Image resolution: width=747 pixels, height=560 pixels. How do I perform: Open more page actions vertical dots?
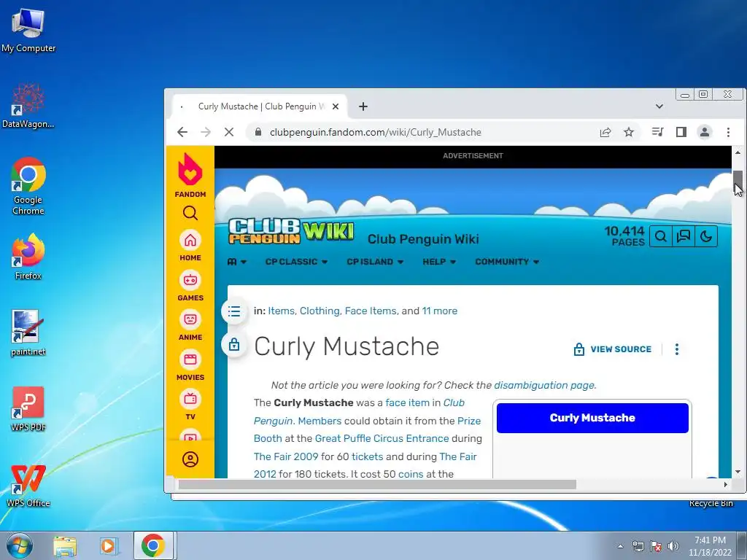click(x=676, y=349)
